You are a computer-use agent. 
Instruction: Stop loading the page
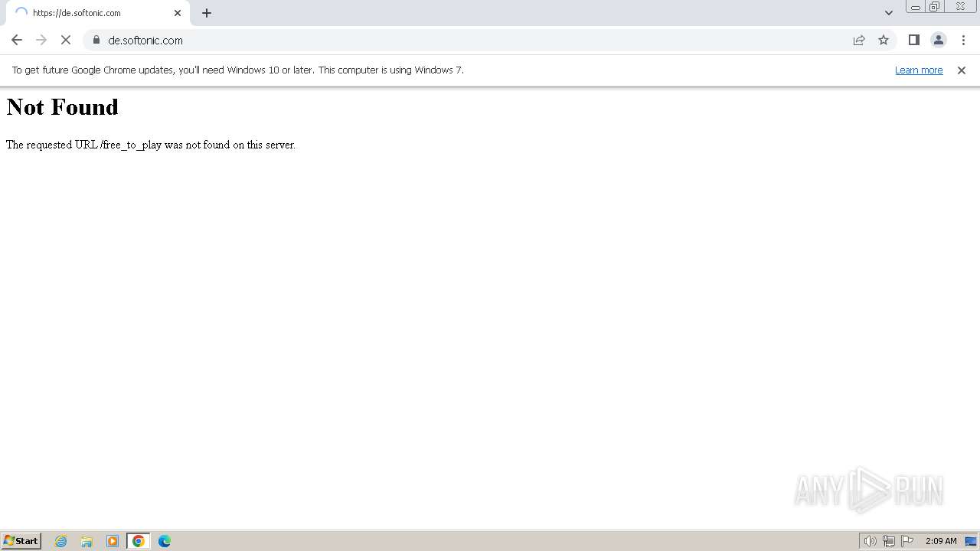[x=66, y=40]
